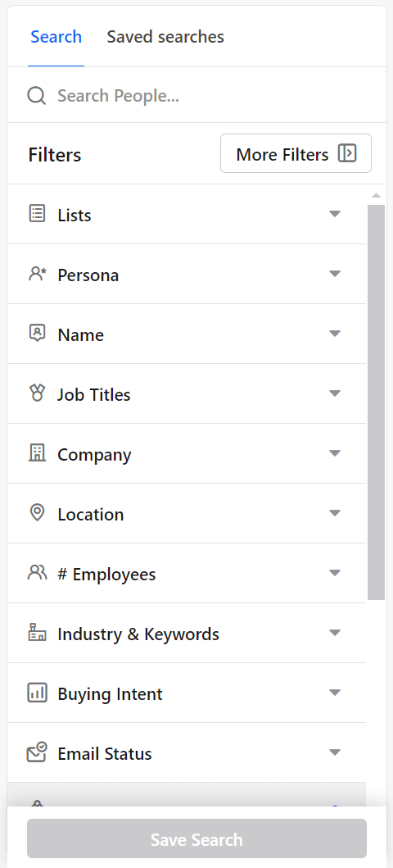Click the Industry & Keywords factory icon
Screen dimensions: 393x868
[37, 632]
